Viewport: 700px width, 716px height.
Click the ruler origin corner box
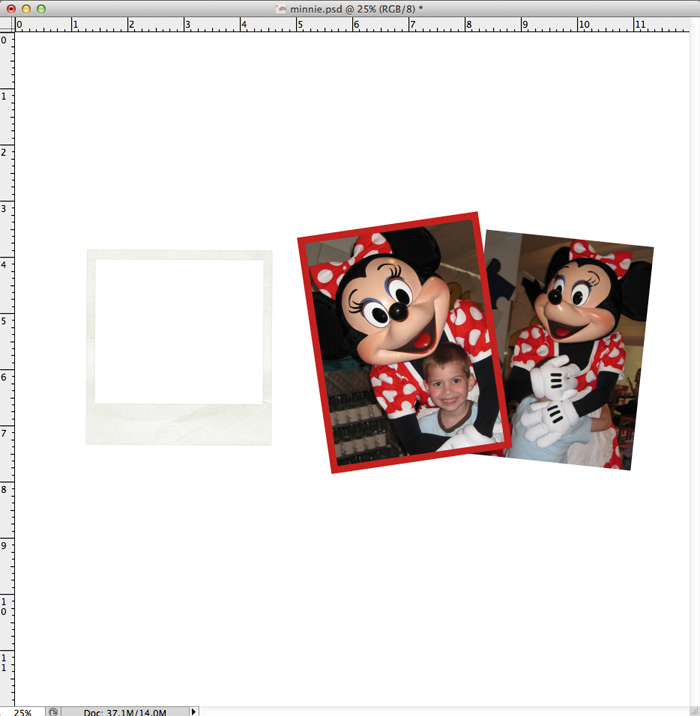(x=7, y=25)
